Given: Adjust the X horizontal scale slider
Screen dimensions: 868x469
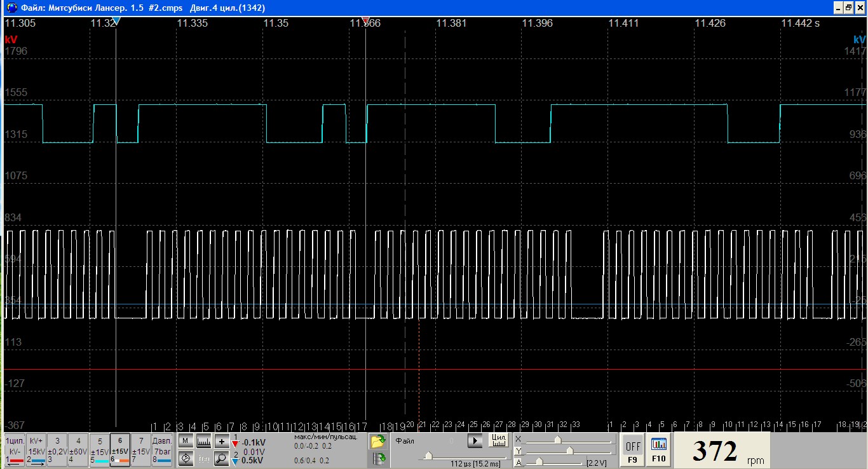Looking at the screenshot, I should tap(557, 439).
